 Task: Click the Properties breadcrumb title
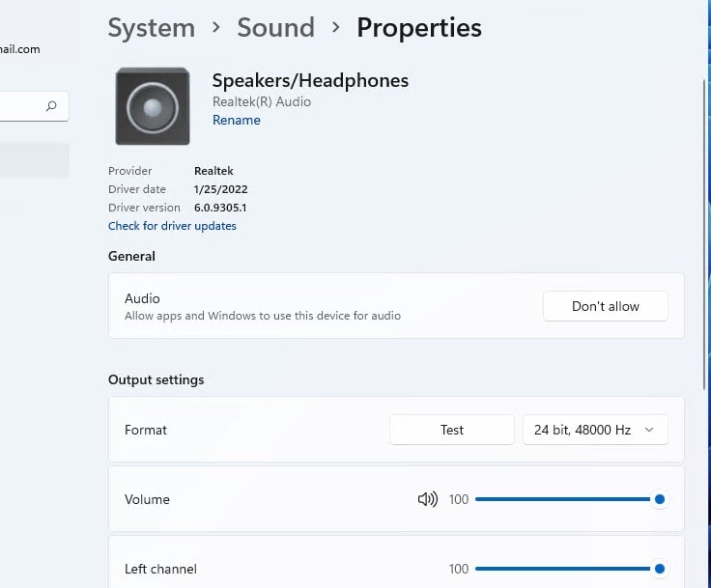(x=418, y=28)
